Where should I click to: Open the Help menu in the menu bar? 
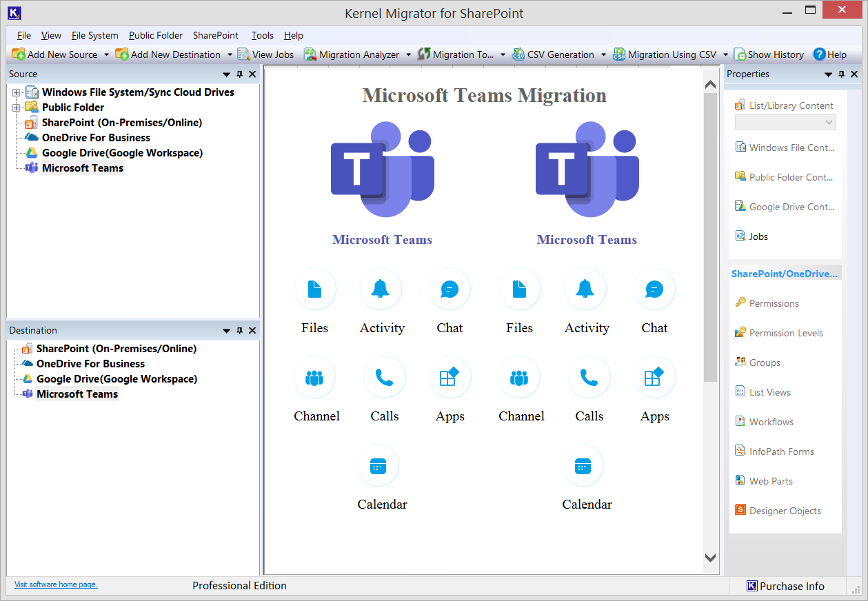294,35
